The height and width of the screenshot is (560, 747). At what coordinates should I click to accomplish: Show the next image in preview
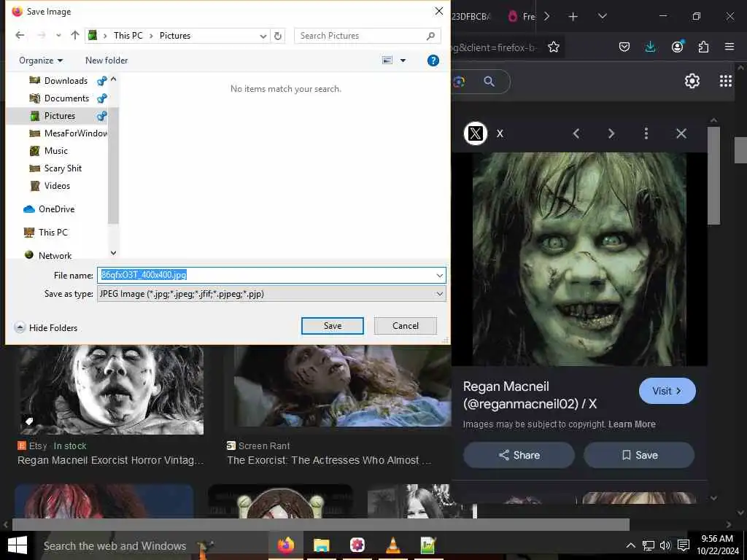pyautogui.click(x=611, y=134)
